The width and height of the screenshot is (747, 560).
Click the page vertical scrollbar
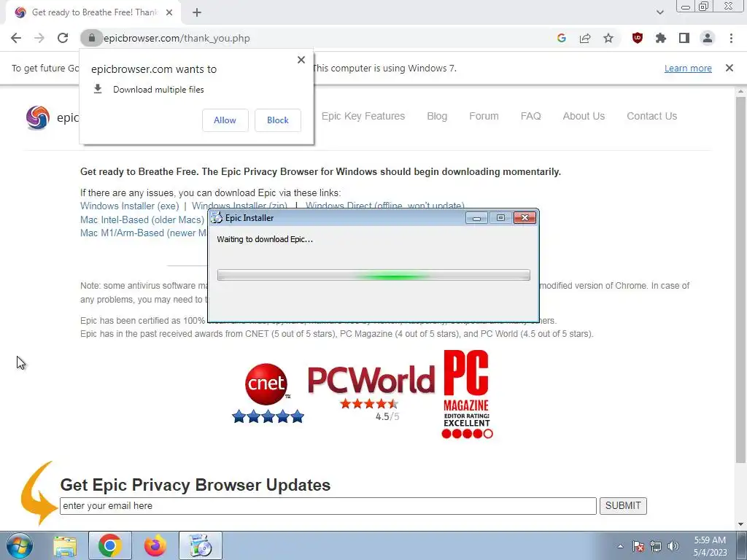(740, 280)
